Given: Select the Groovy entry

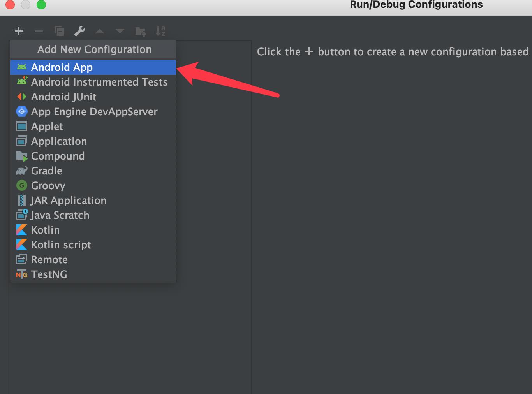Looking at the screenshot, I should click(93, 186).
